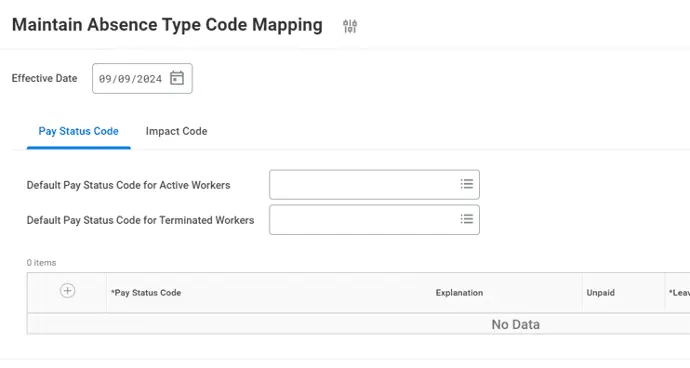Open the settings sliders icon beside page title

(x=350, y=26)
